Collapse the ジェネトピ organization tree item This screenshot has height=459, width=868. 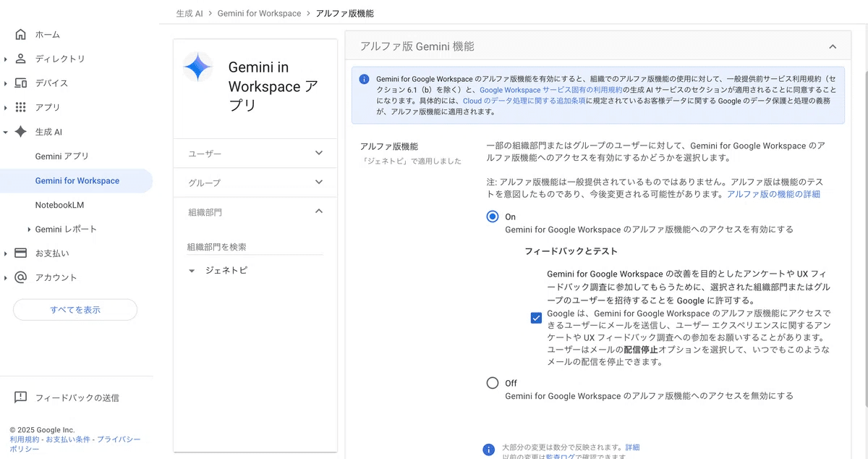(192, 271)
